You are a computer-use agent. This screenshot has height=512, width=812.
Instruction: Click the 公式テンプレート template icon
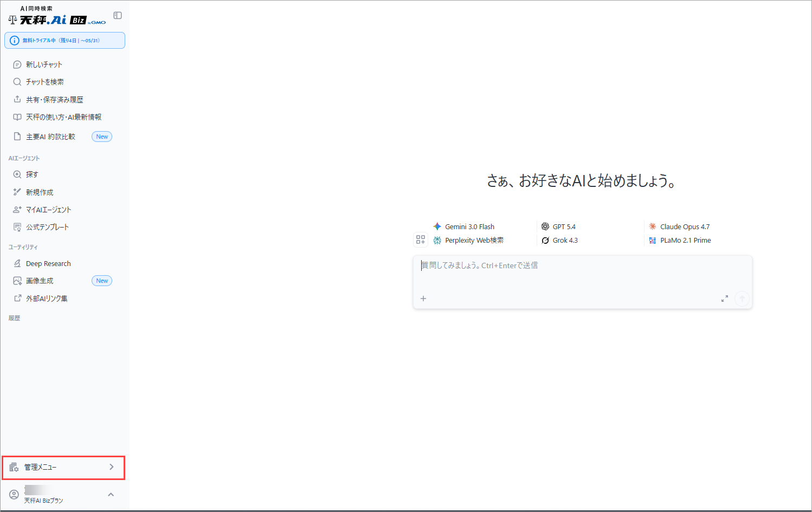[17, 227]
